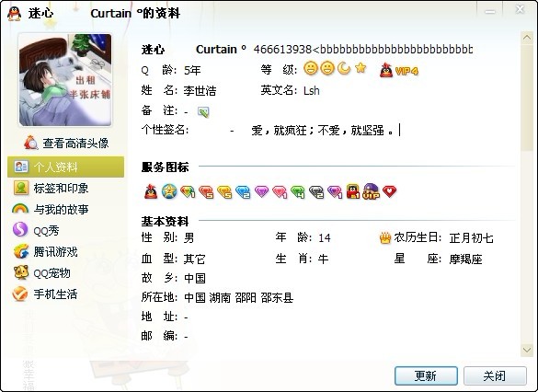Viewport: 538px width, 392px height.
Task: Click the profile avatar picture
Action: [x=65, y=80]
